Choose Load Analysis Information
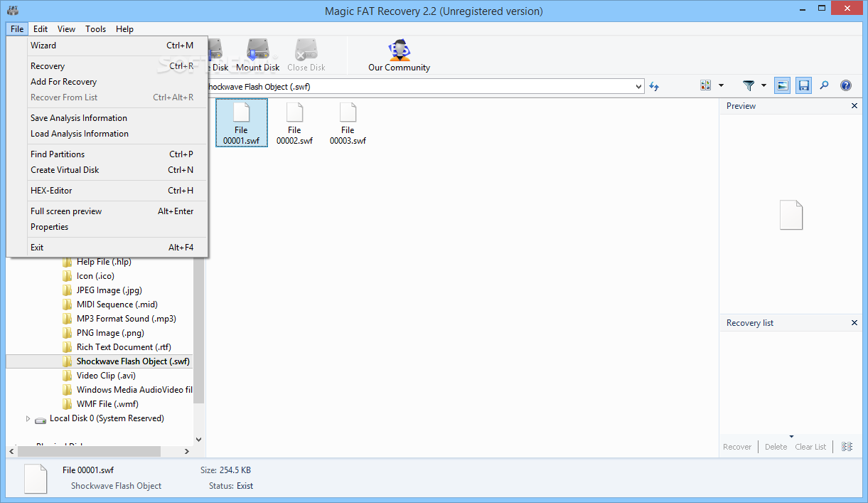 click(107, 134)
